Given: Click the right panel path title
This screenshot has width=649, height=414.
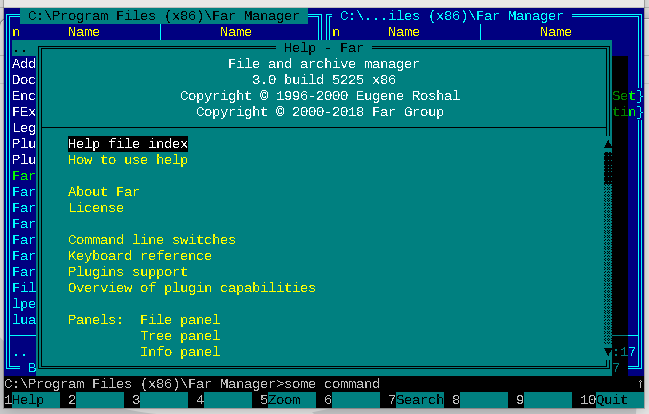Looking at the screenshot, I should [x=452, y=16].
